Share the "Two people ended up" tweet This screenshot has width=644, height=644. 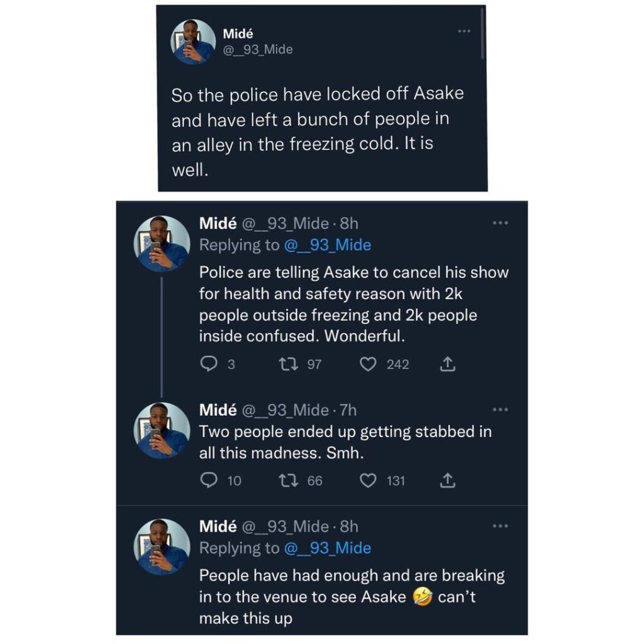coord(447,481)
